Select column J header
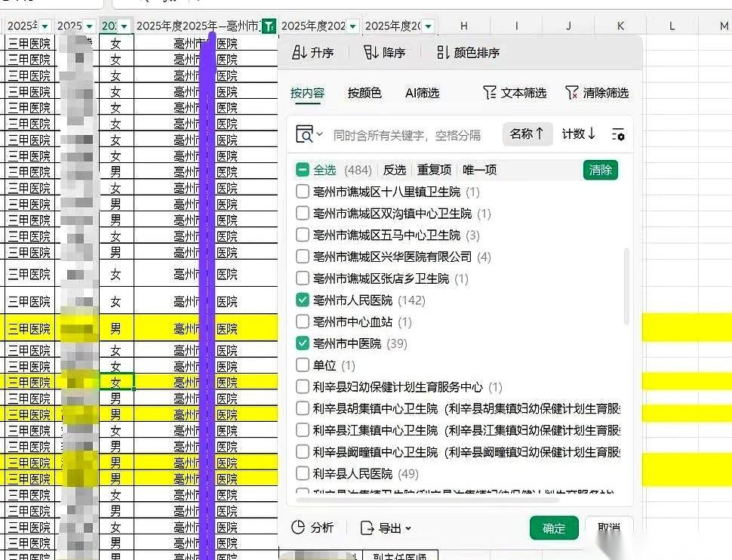732x560 pixels. pos(568,26)
